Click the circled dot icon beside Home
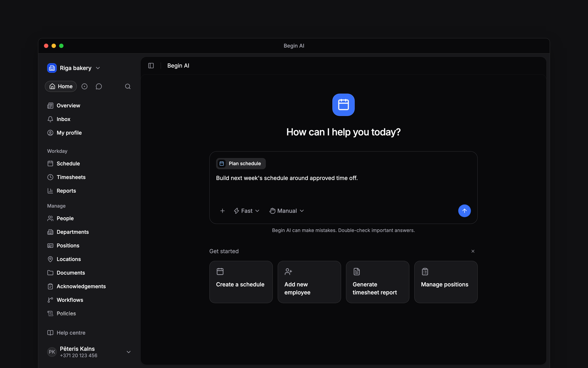 84,86
